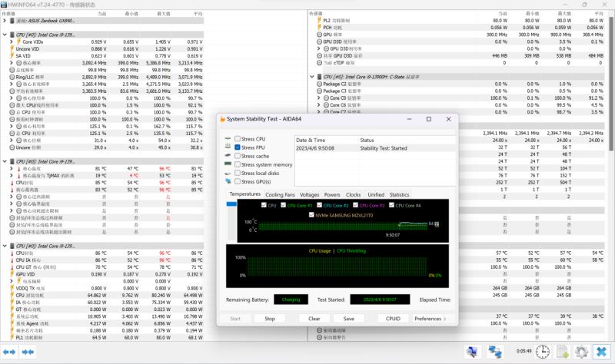The height and width of the screenshot is (364, 615).
Task: Click the CPU chip icon beside Stress CPU
Action: 228,139
